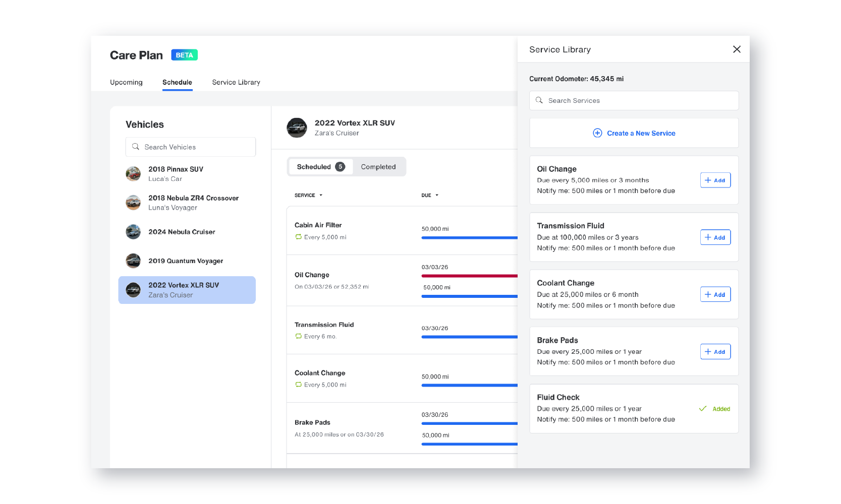Click the 2024 Nebula Cruiser avatar

(133, 232)
